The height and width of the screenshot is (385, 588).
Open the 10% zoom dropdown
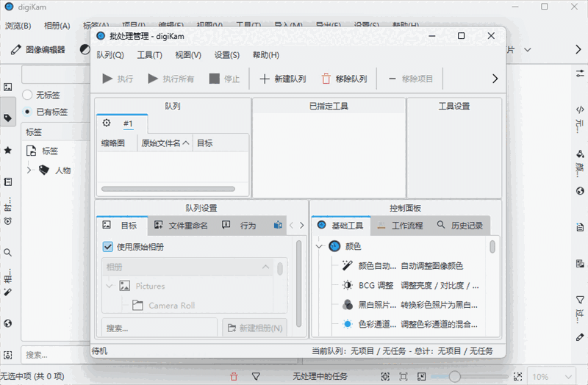[552, 377]
